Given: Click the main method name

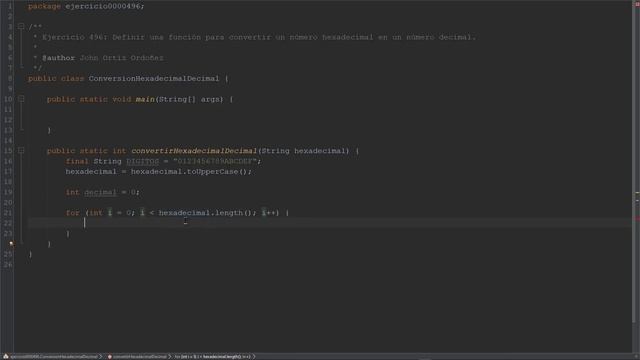Looking at the screenshot, I should tap(145, 99).
